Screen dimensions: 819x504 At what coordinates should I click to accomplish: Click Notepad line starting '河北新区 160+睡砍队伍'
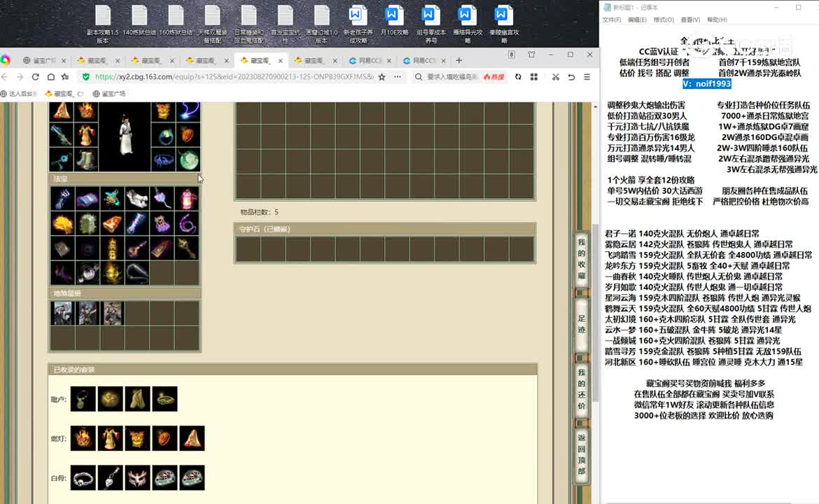703,362
